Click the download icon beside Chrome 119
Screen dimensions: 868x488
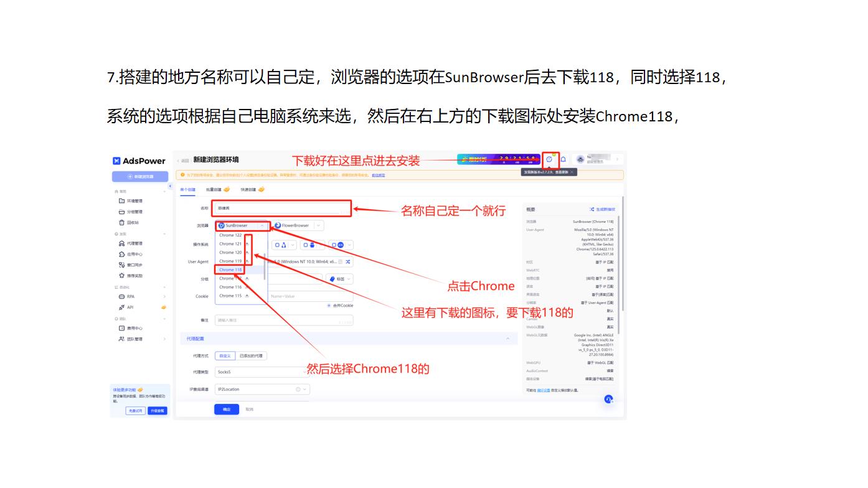[x=247, y=261]
